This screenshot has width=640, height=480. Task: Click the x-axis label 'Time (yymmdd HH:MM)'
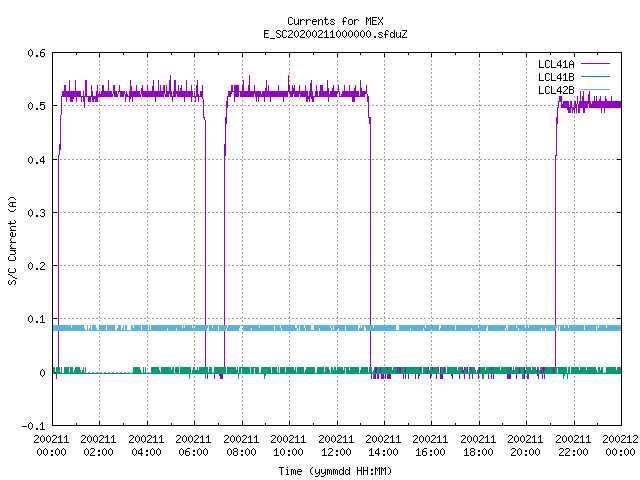point(335,471)
